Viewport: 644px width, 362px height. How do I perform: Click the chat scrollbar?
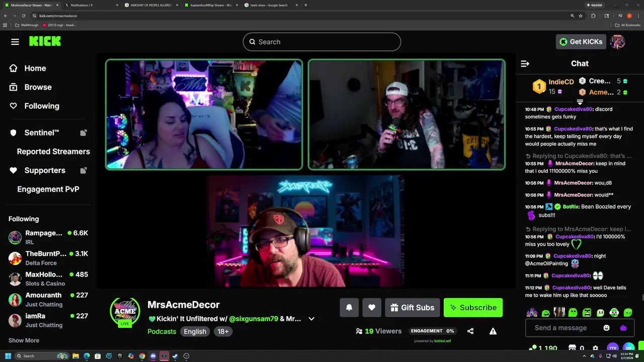pyautogui.click(x=642, y=298)
